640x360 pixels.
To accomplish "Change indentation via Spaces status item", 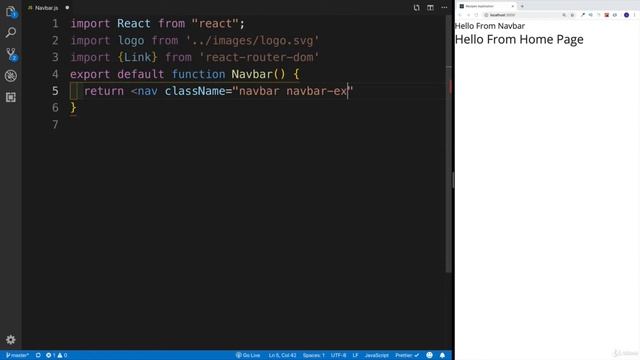I will click(x=313, y=355).
